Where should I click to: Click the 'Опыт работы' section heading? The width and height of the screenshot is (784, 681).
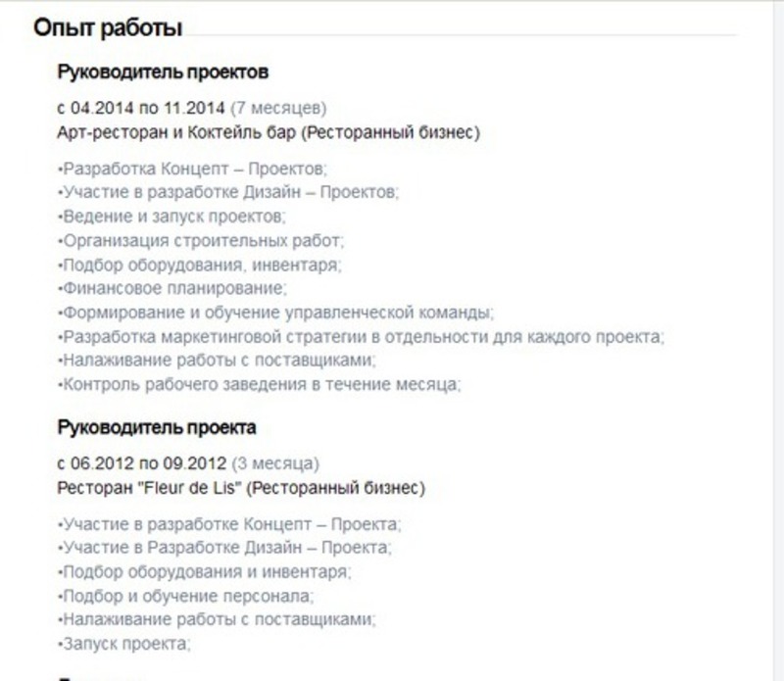[108, 28]
